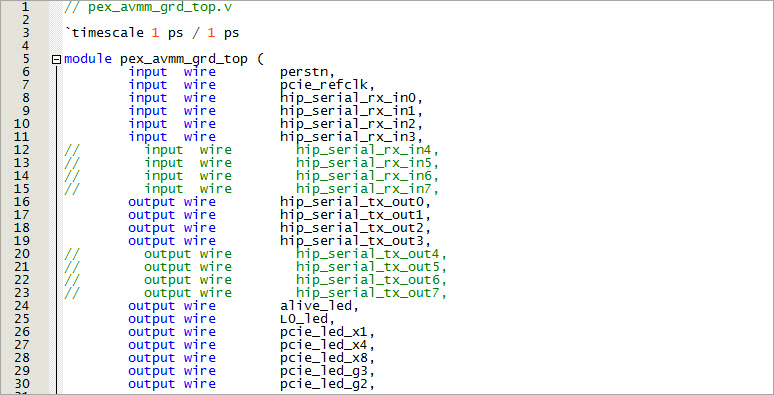Select line number 1 in the gutter
Viewport: 774px width, 395px height.
pyautogui.click(x=26, y=7)
